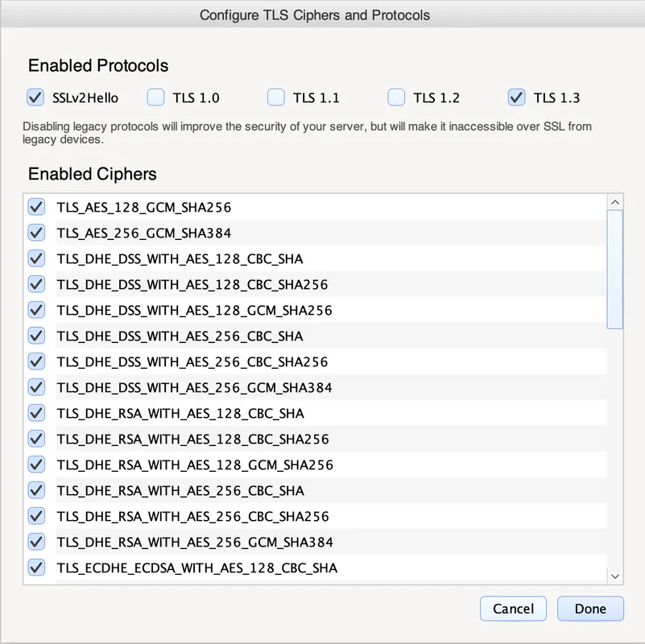Disable the TLS_DHE_RSA_WITH_AES_128_CBC_SHA cipher
Viewport: 645px width, 644px height.
click(36, 413)
